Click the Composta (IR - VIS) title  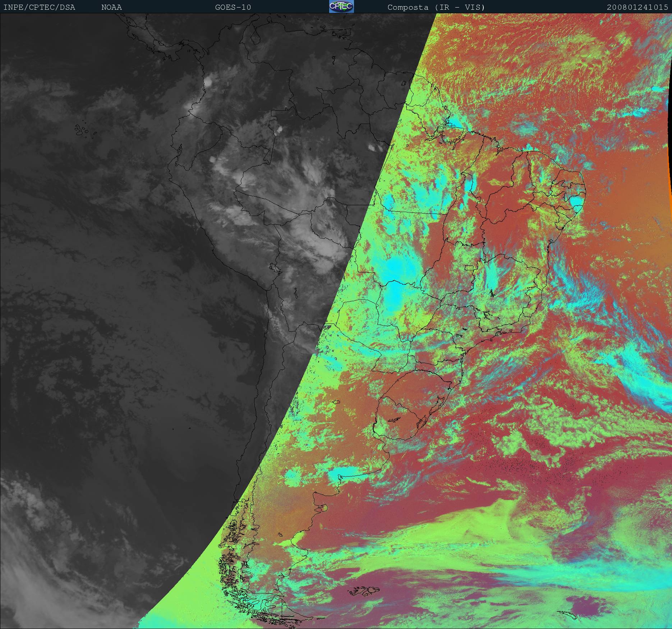coord(436,7)
